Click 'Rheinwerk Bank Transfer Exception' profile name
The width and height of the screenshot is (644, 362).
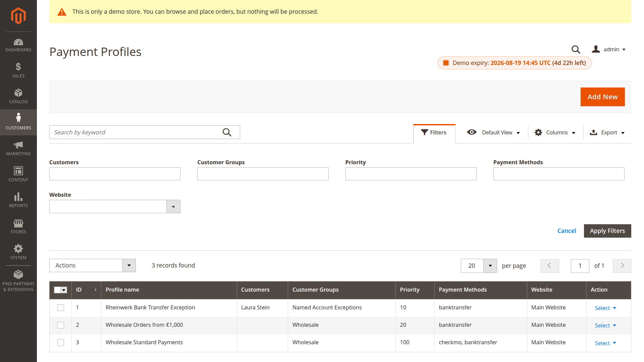[150, 308]
